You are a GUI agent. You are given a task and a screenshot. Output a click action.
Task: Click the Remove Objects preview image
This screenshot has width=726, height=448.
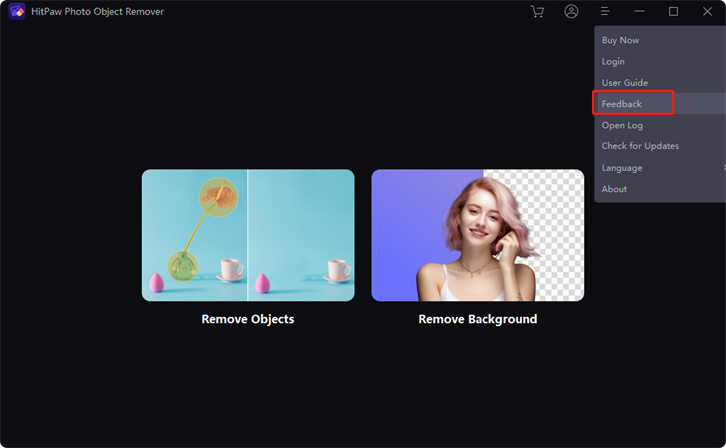pos(248,235)
